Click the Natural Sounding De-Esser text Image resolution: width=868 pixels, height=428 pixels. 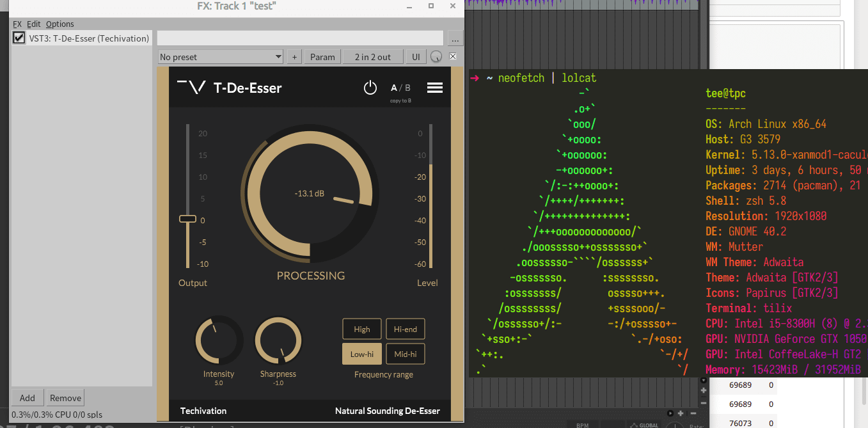[388, 411]
